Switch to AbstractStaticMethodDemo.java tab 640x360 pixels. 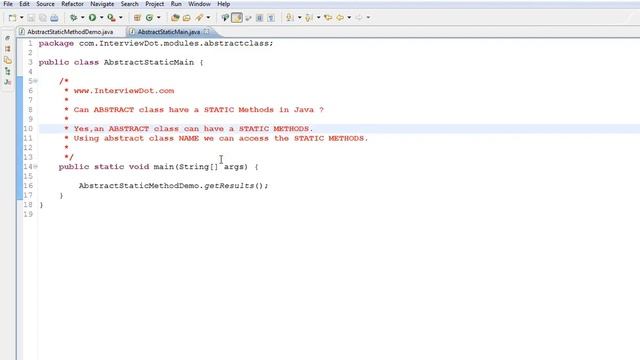(x=70, y=32)
